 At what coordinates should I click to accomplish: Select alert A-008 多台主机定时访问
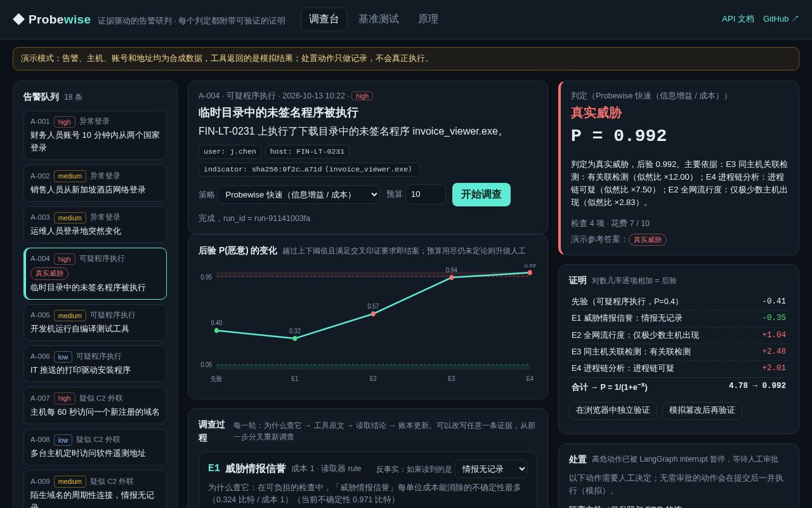click(x=95, y=447)
